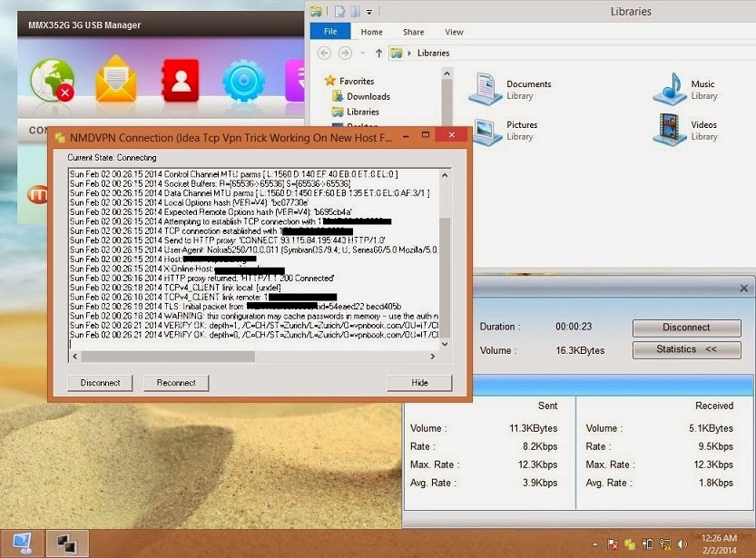Click the New folder quick access icon
The height and width of the screenshot is (558, 756).
[356, 11]
